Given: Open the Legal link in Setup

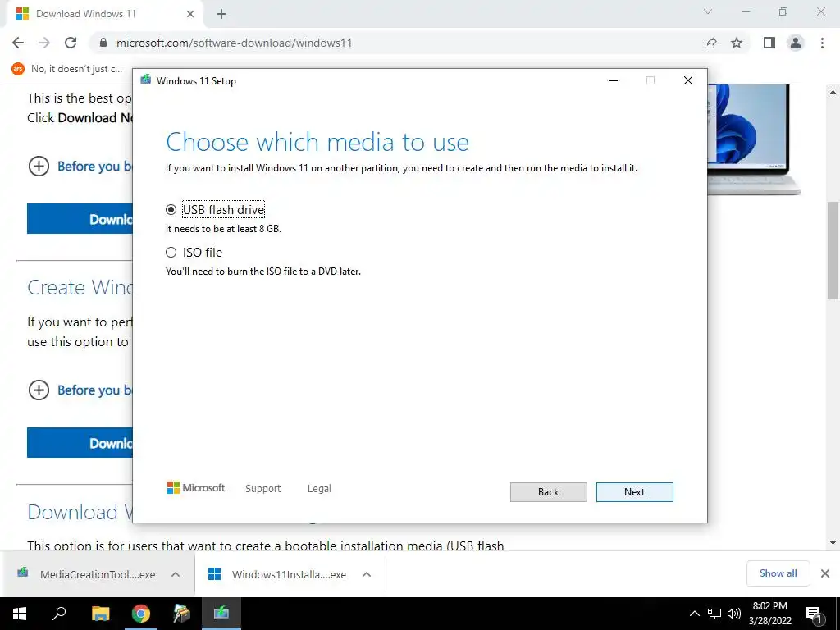Looking at the screenshot, I should pos(319,489).
